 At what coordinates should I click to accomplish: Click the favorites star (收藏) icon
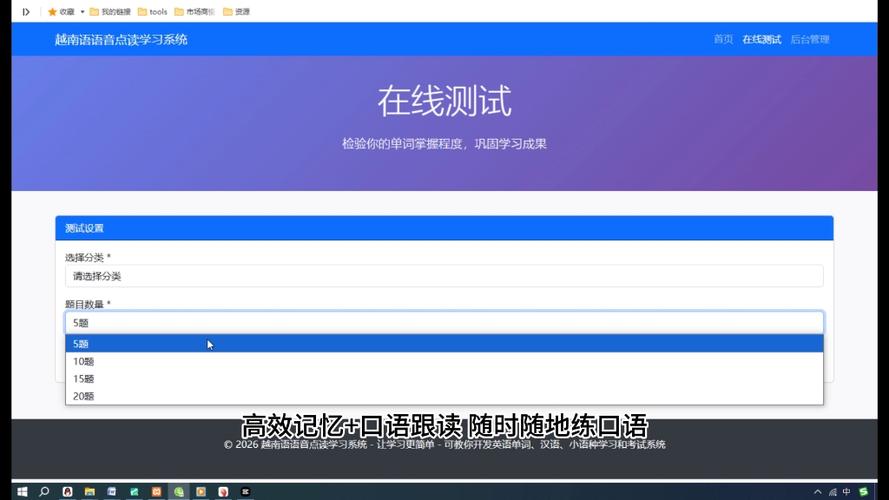52,11
